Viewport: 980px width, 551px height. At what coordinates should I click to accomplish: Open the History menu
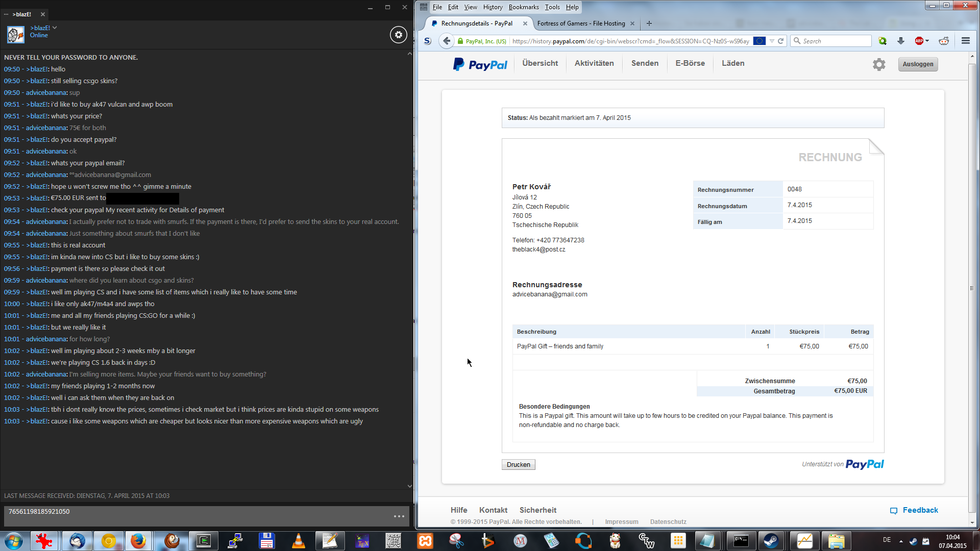(493, 7)
